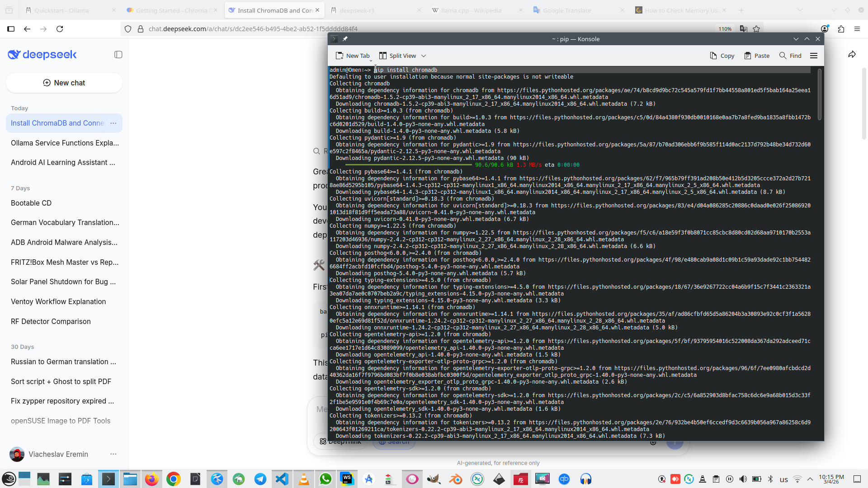Expand the Split View dropdown arrow

(424, 56)
